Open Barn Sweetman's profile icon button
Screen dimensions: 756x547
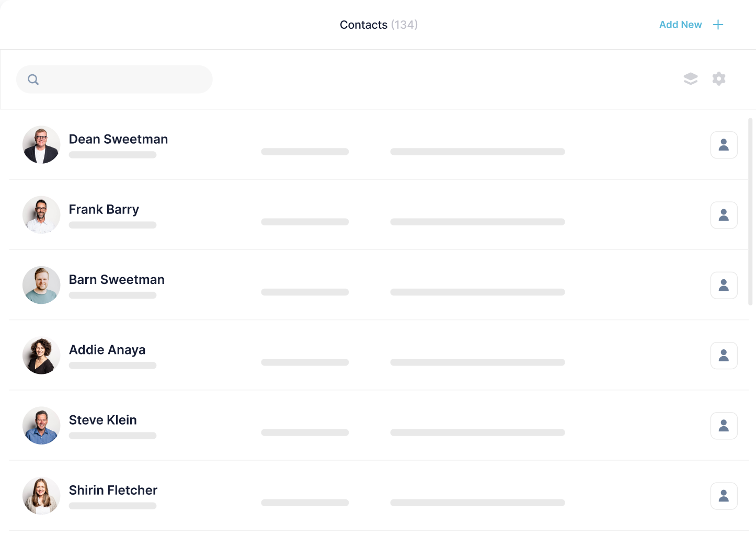[x=724, y=285]
